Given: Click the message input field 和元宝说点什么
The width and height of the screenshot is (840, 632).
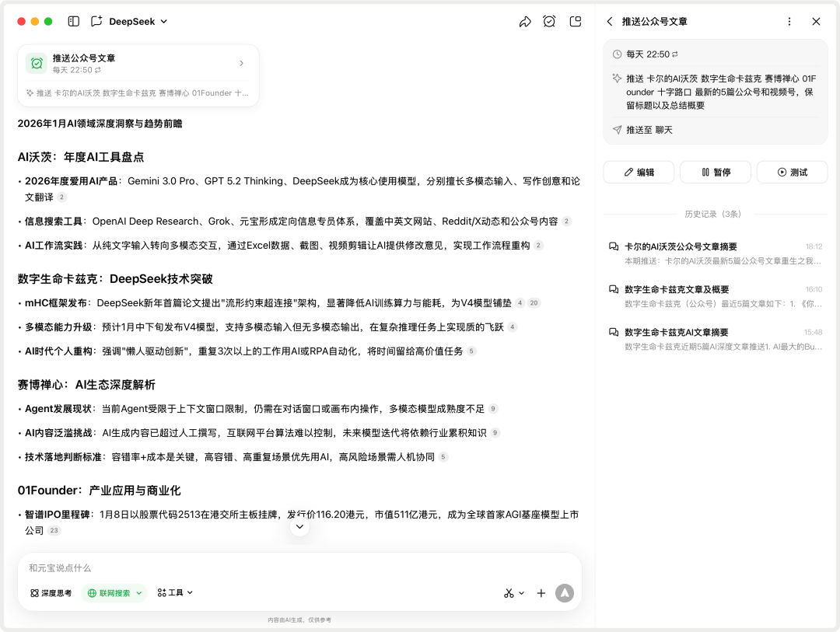Looking at the screenshot, I should tap(233, 567).
